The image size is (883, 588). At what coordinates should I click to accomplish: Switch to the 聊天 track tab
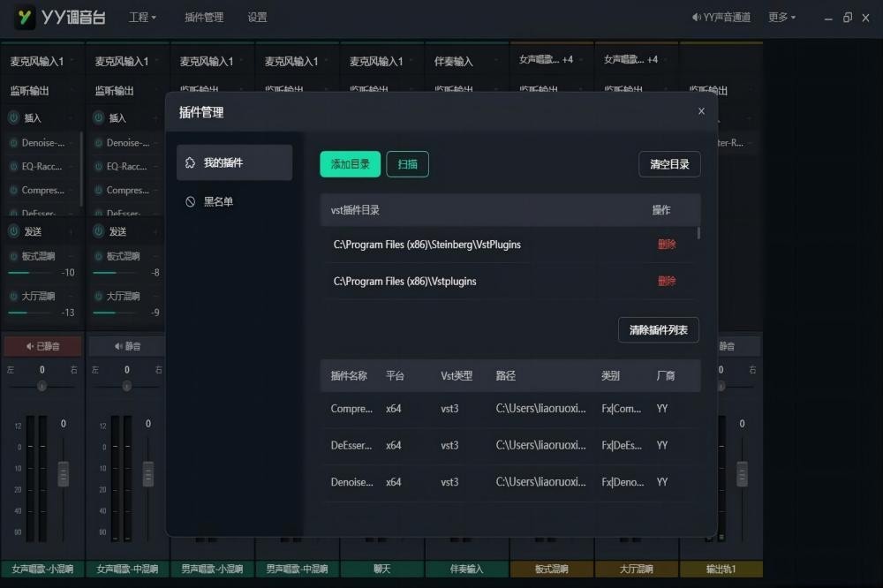coord(381,569)
